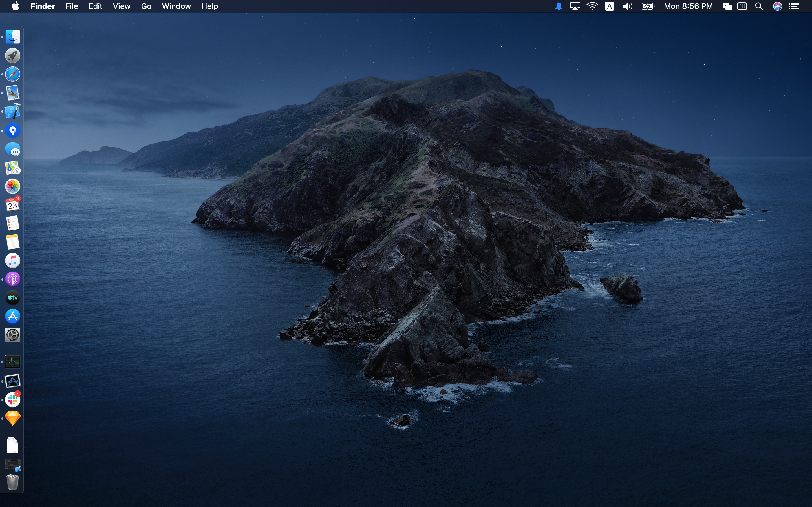Viewport: 812px width, 507px height.
Task: Open Activity Monitor in the Dock
Action: pyautogui.click(x=13, y=362)
